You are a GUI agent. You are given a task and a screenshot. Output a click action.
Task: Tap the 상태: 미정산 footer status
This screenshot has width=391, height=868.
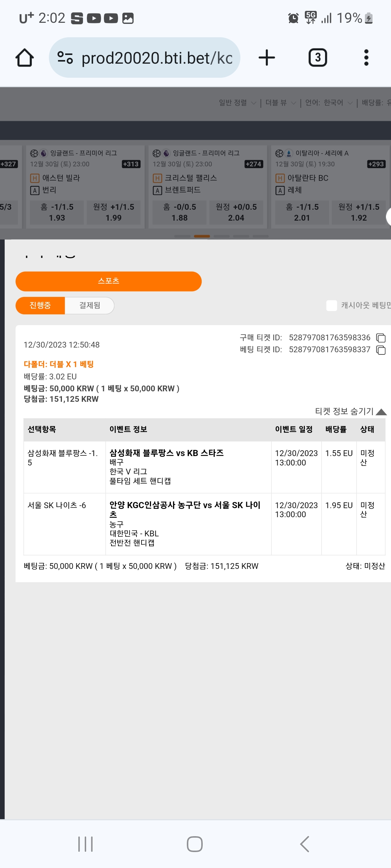pyautogui.click(x=365, y=566)
